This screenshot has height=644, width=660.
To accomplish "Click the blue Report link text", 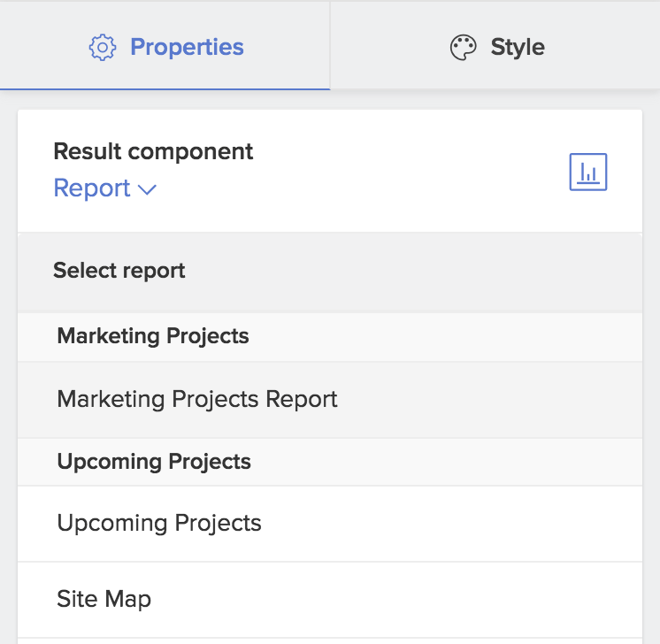I will [92, 188].
